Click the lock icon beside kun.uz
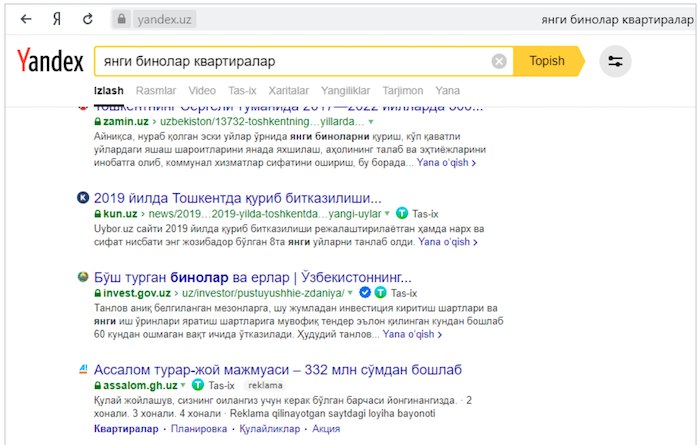The height and width of the screenshot is (445, 700). coord(98,214)
